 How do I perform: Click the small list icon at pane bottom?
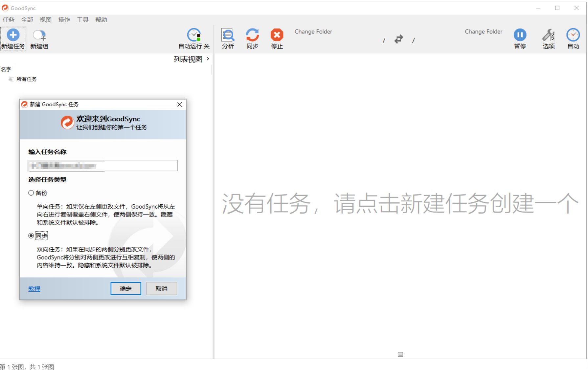[x=400, y=354]
